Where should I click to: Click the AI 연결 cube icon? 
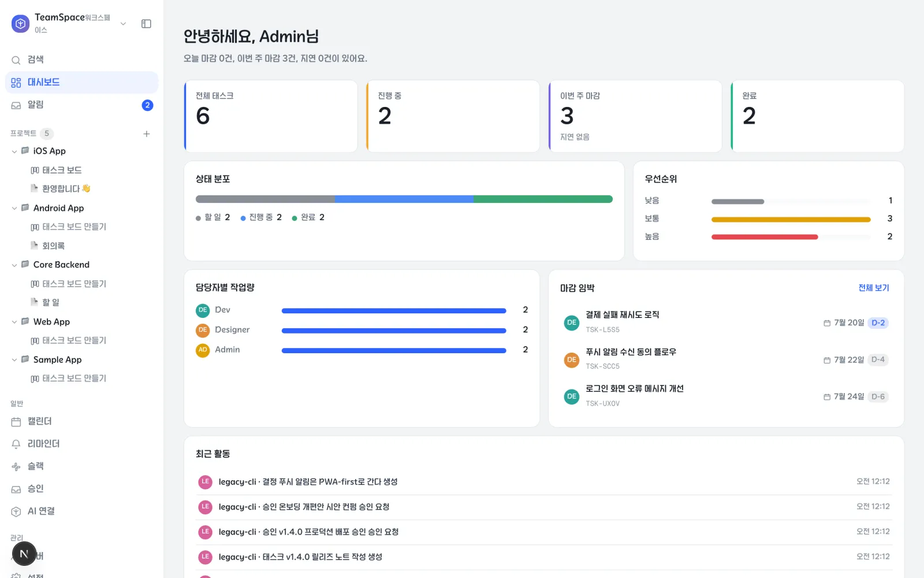[x=16, y=512]
